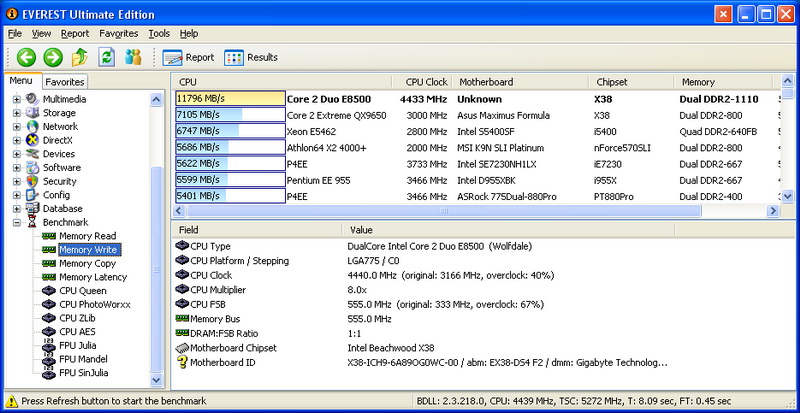Expand the Network tree node

[17, 127]
